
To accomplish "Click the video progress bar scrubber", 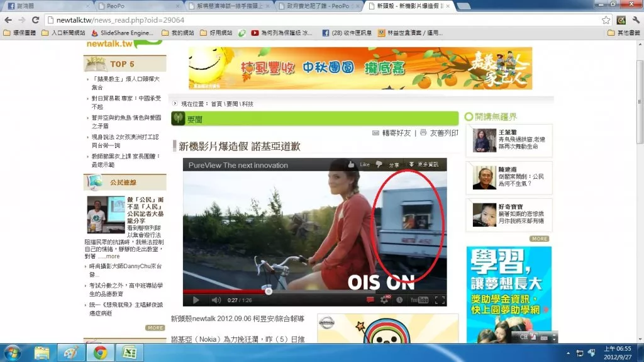I will click(268, 291).
